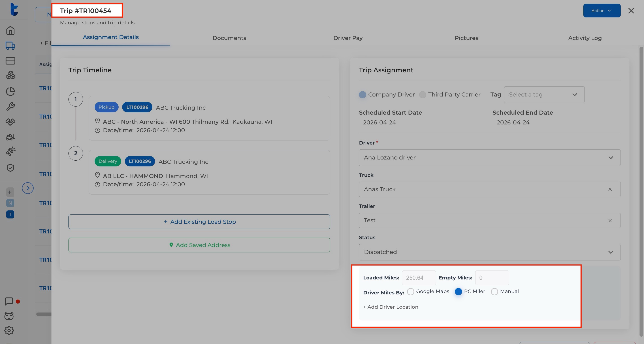Open settings gear icon in sidebar
The width and height of the screenshot is (644, 344).
tap(9, 331)
